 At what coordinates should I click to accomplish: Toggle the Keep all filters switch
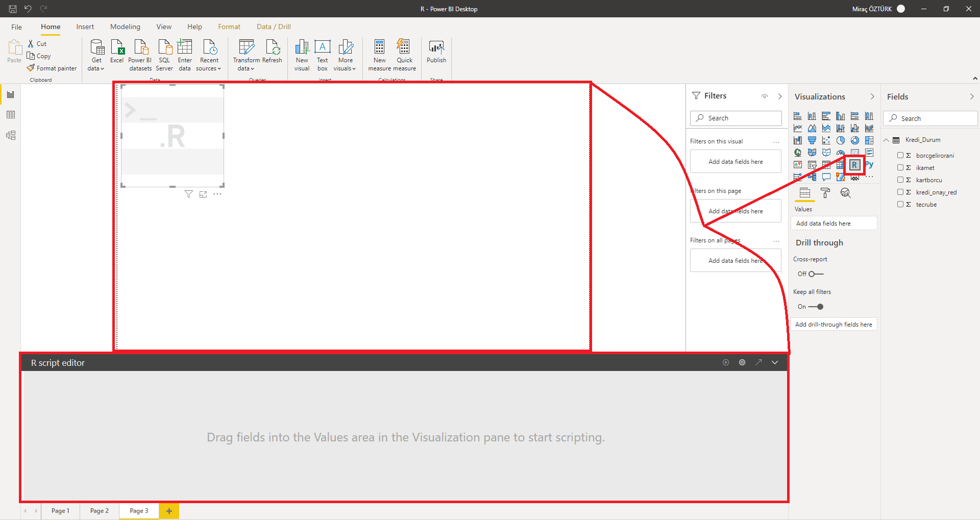816,307
